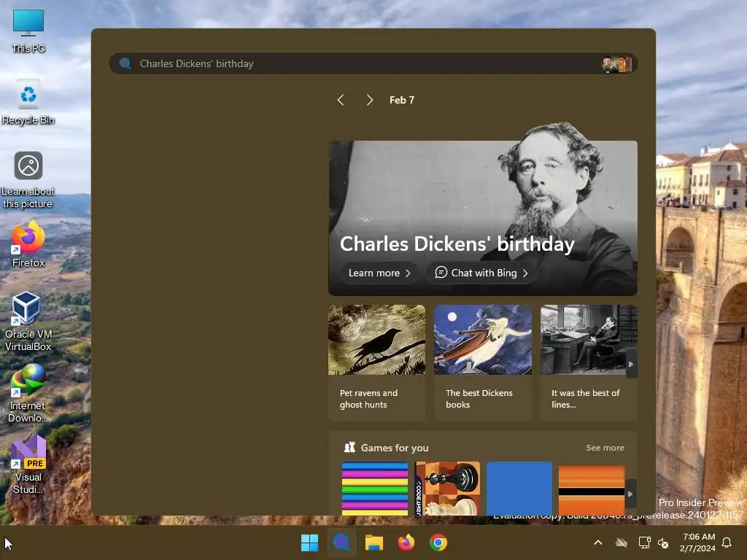Open Pet ravens and ghost hunts card
747x560 pixels.
click(x=377, y=362)
